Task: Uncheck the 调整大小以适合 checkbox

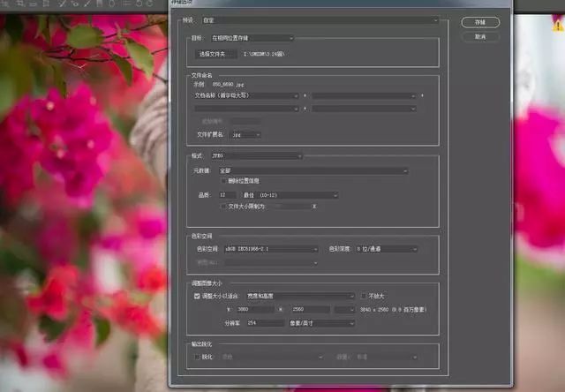Action: point(197,296)
